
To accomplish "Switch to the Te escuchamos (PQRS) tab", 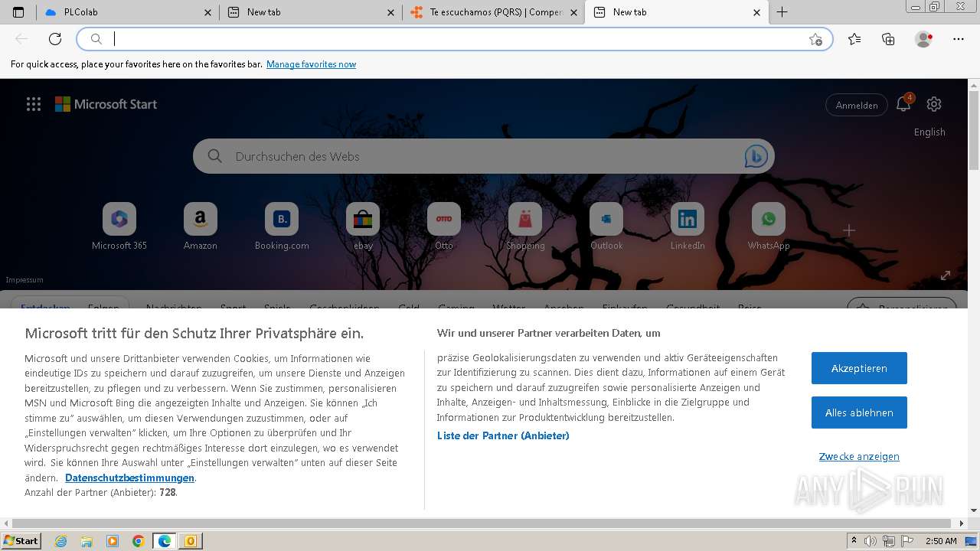I will 493,12.
